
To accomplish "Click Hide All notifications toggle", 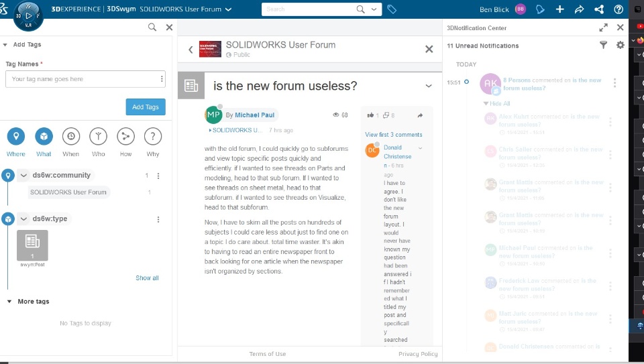I will [497, 103].
